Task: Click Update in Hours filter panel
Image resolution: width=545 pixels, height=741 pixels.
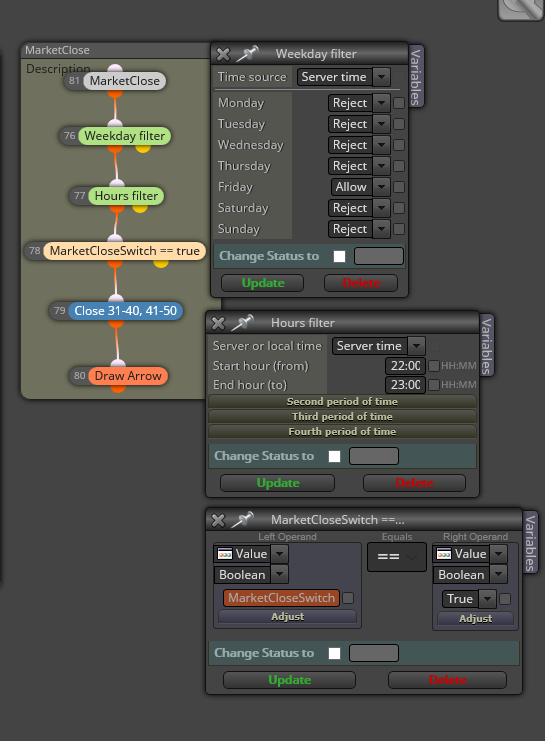Action: (x=277, y=483)
